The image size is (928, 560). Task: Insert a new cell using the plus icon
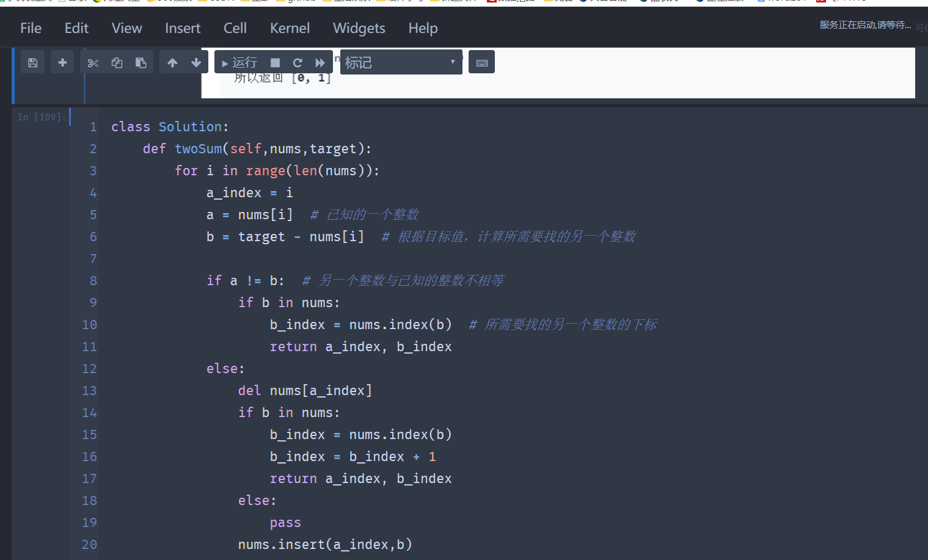point(62,62)
